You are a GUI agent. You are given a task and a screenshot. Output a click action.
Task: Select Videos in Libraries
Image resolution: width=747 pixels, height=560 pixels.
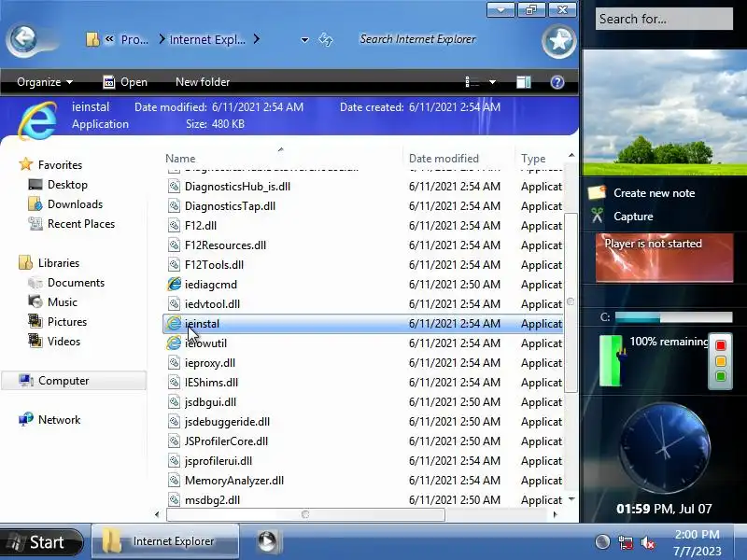pyautogui.click(x=63, y=341)
